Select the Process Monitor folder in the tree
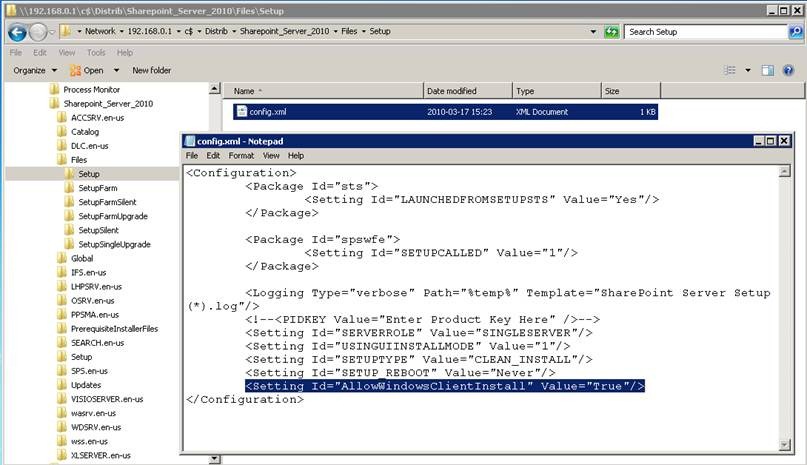 point(91,90)
